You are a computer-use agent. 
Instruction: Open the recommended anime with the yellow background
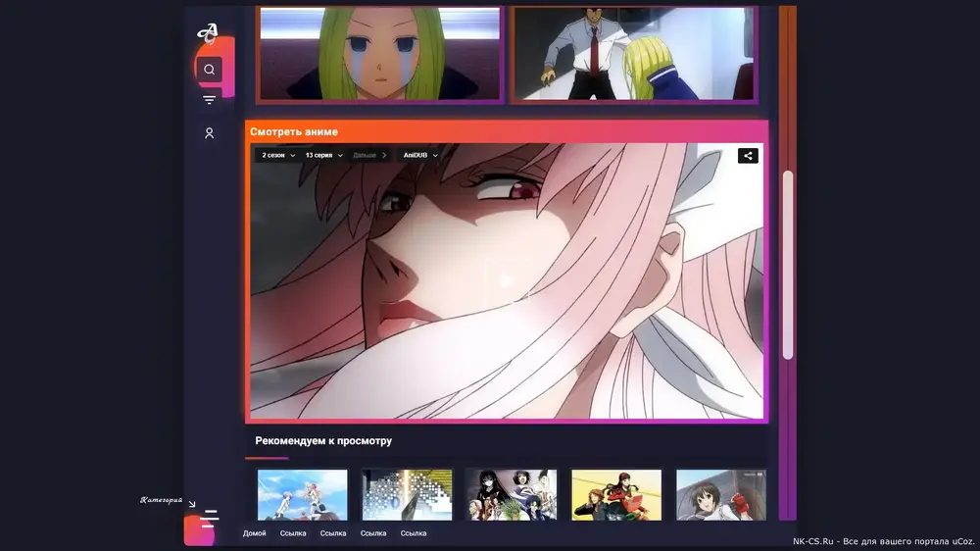click(616, 495)
